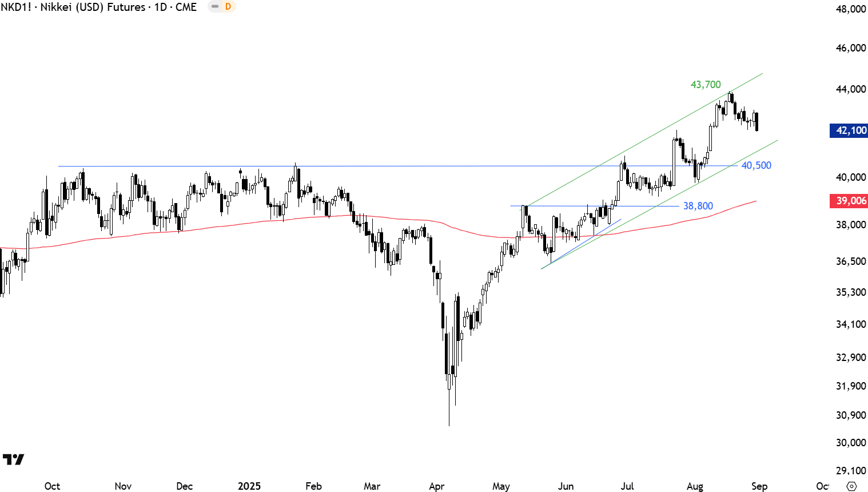Click the 44,000 price scale value
Image resolution: width=868 pixels, height=492 pixels.
click(851, 89)
